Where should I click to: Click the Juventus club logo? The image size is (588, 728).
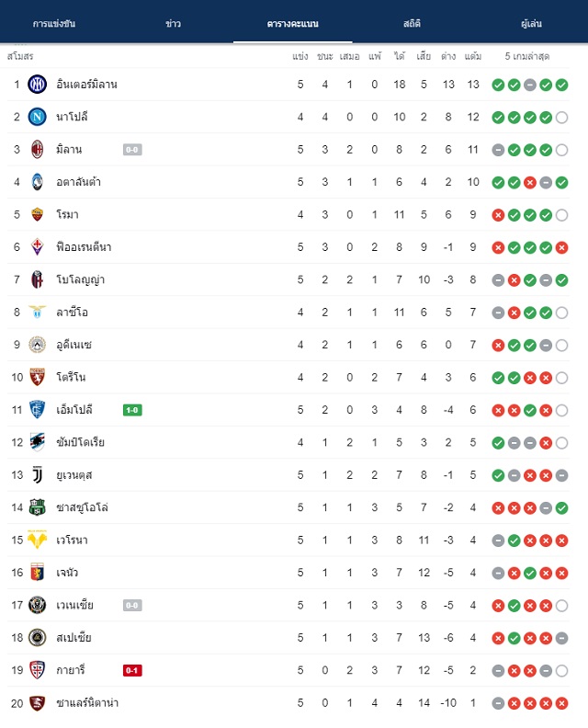click(37, 475)
